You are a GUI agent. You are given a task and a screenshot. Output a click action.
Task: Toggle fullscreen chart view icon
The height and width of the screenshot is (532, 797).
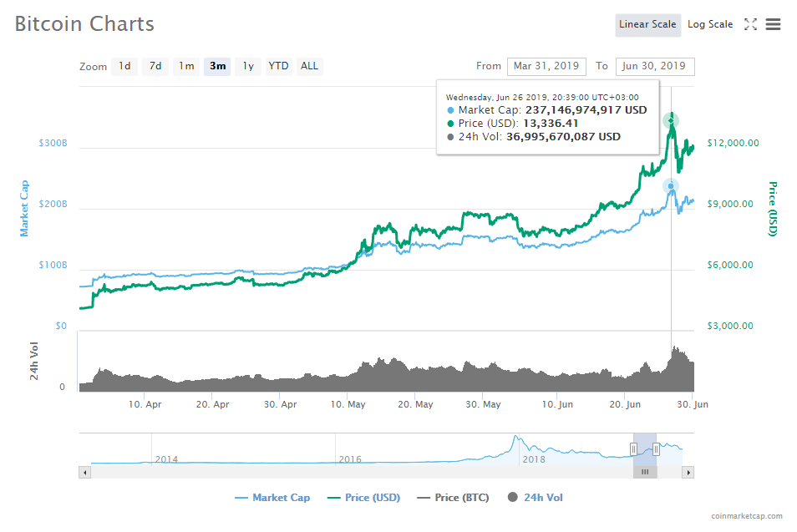point(750,24)
